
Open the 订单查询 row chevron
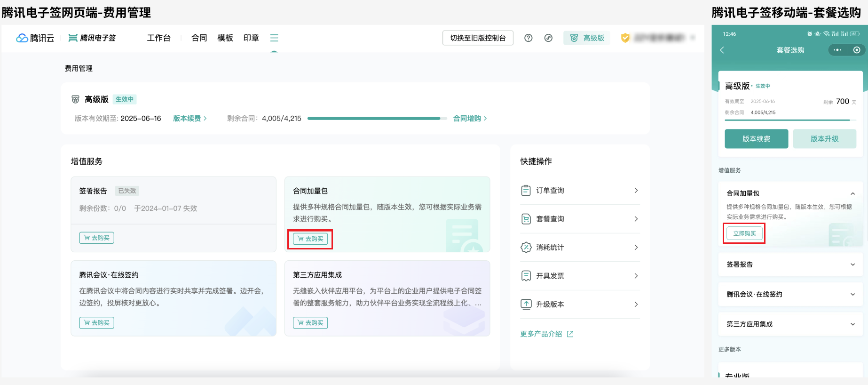tap(636, 191)
